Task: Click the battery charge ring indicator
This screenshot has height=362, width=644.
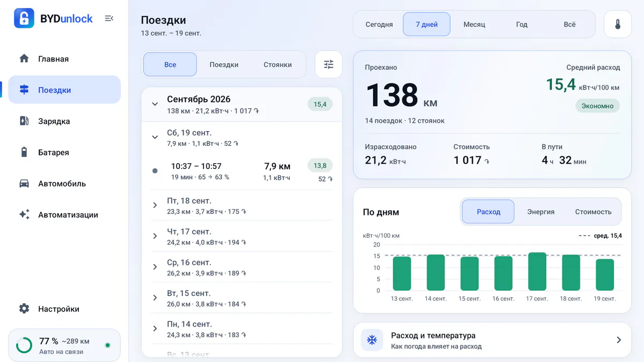Action: click(x=24, y=345)
